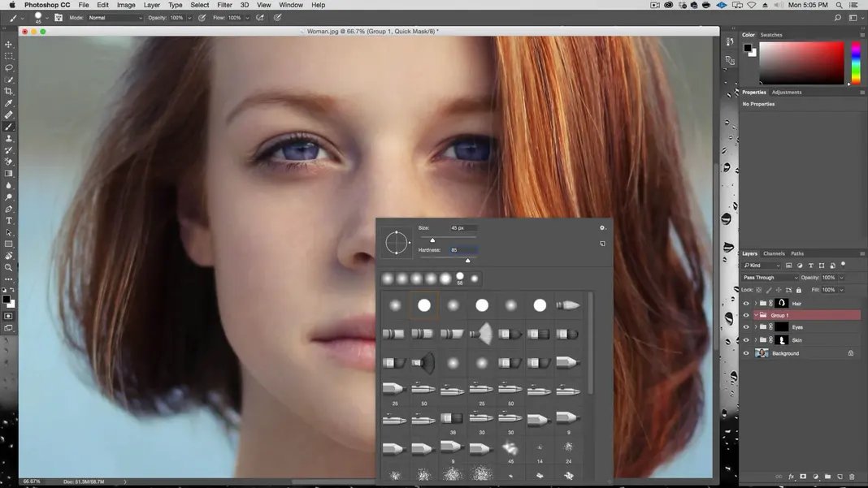Image resolution: width=868 pixels, height=488 pixels.
Task: Select the Eraser tool
Action: pyautogui.click(x=9, y=162)
